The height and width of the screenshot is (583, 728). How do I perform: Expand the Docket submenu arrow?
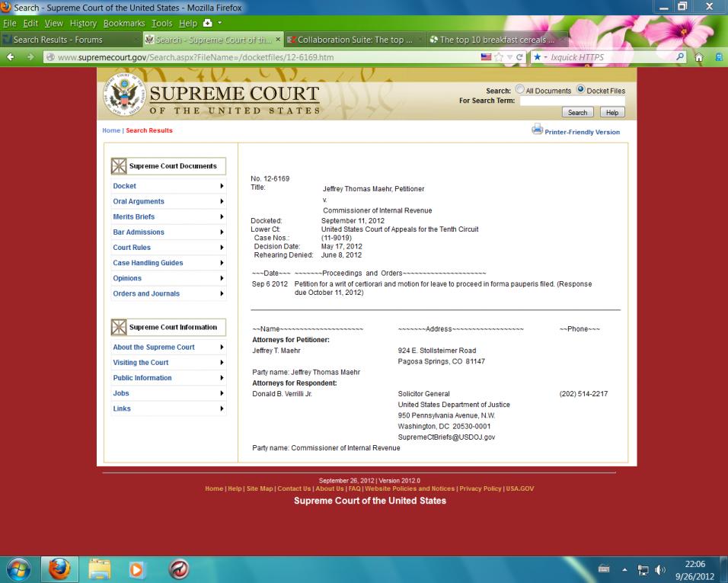[222, 186]
